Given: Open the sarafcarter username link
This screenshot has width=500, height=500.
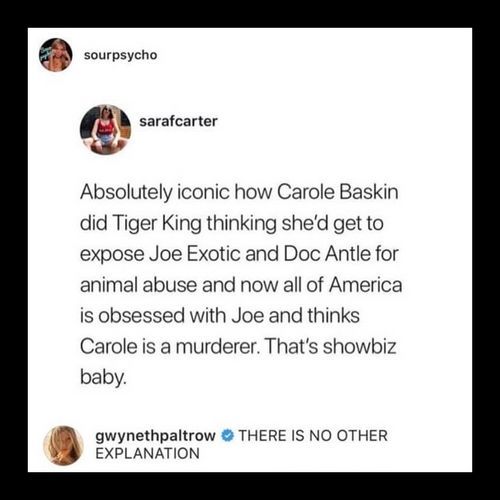Looking at the screenshot, I should 178,121.
